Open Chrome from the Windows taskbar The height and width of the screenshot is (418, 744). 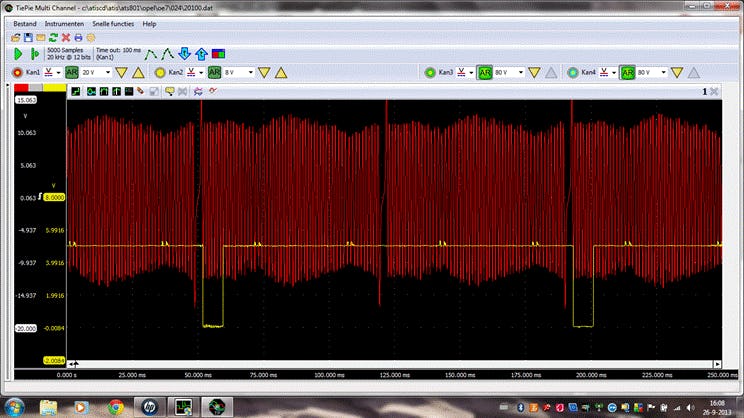coord(115,406)
